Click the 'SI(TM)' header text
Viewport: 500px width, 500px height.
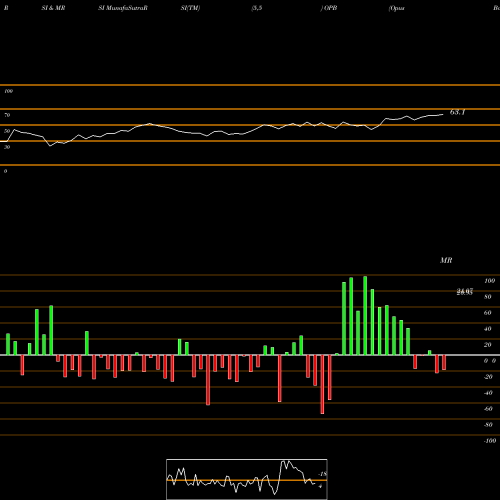[190, 8]
